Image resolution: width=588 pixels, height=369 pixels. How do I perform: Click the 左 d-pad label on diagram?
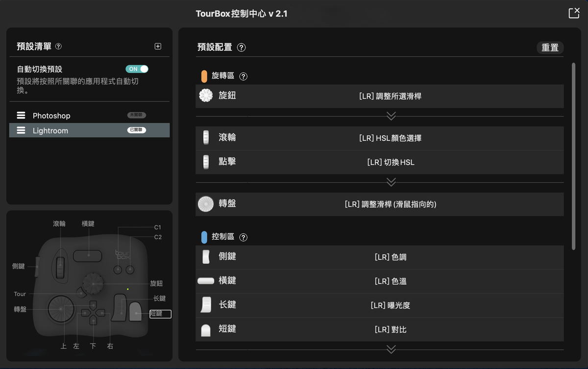[x=76, y=346]
